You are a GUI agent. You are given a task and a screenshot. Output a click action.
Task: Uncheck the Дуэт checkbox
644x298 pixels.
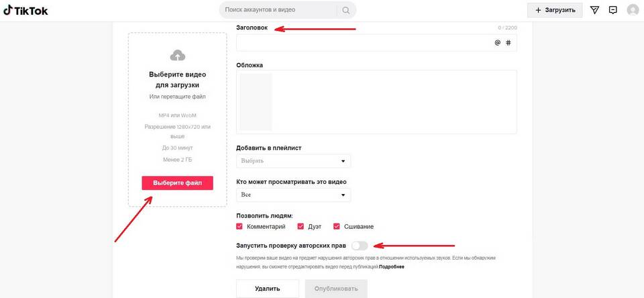pyautogui.click(x=301, y=226)
